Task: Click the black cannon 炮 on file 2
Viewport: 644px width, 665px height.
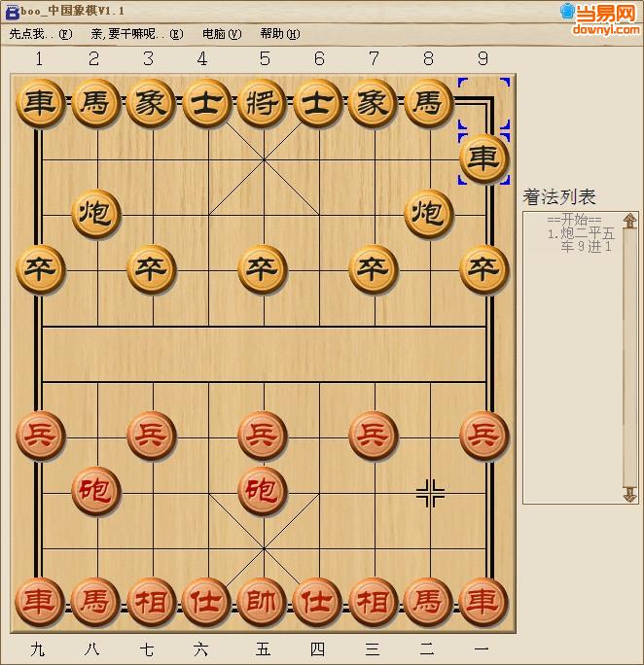Action: click(x=95, y=212)
